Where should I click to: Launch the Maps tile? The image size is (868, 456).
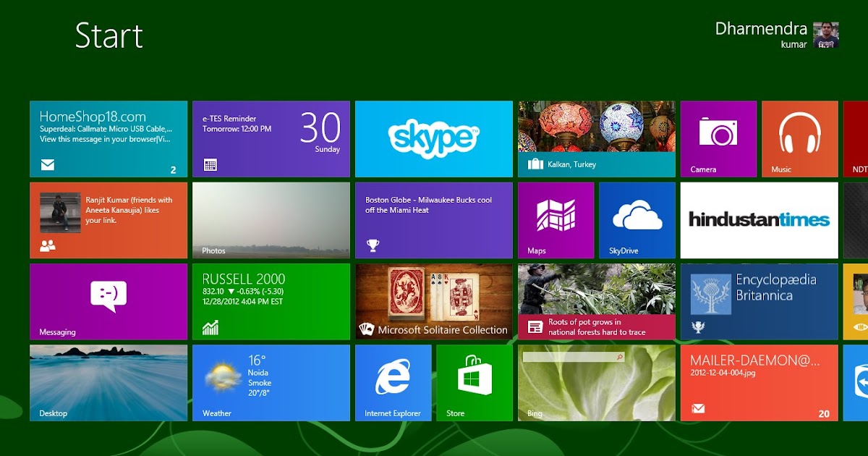click(556, 220)
